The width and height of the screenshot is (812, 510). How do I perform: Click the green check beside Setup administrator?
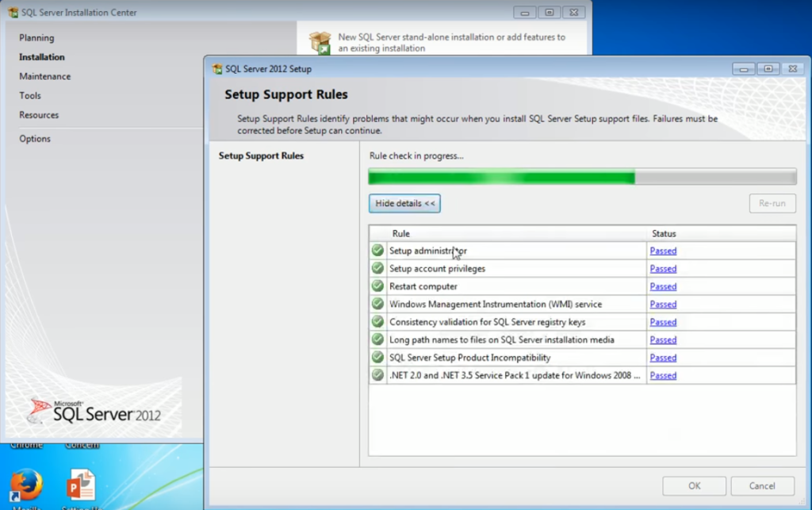(x=377, y=251)
